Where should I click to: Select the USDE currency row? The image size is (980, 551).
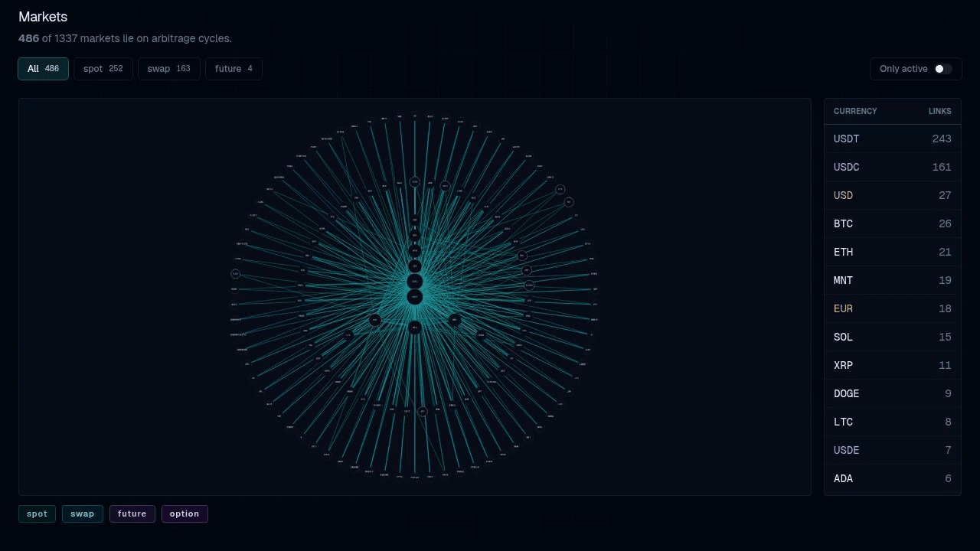pos(893,451)
